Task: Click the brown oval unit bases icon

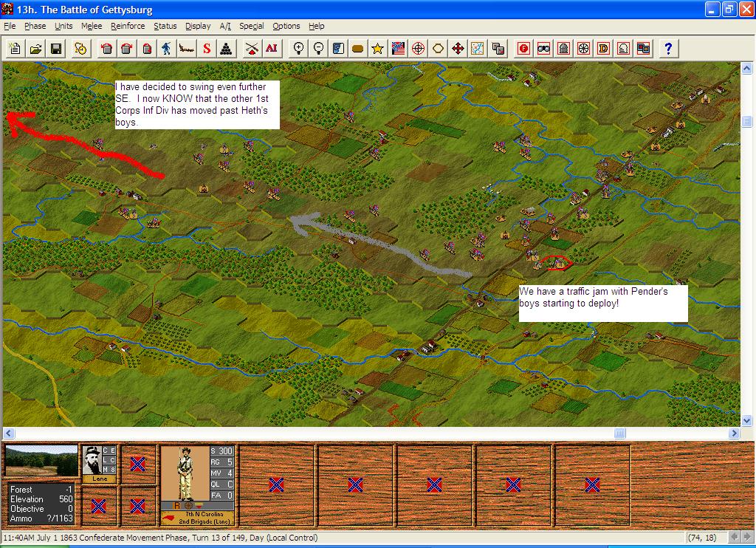Action: (x=358, y=48)
